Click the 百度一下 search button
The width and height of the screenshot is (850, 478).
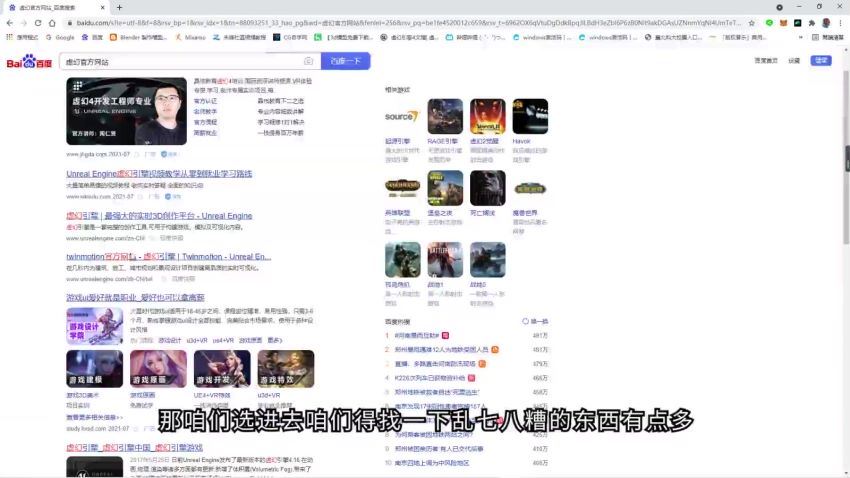(x=345, y=61)
